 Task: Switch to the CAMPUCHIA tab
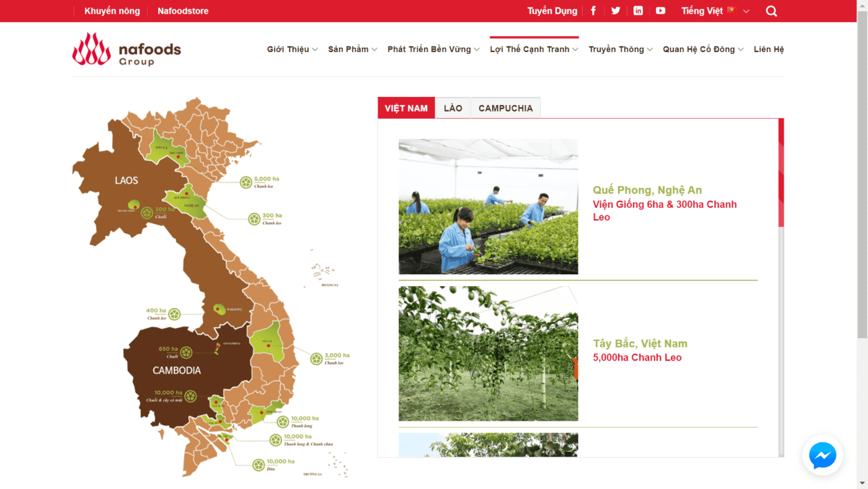pyautogui.click(x=506, y=108)
